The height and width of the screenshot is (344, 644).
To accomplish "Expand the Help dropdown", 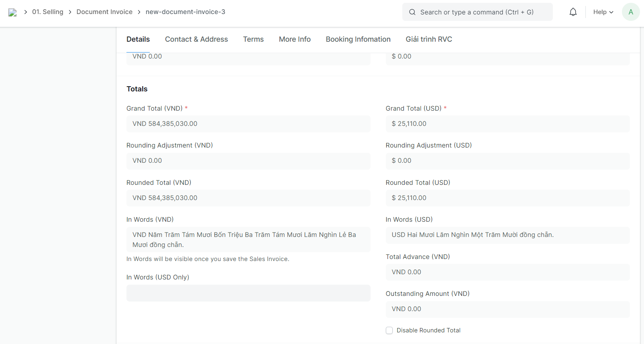I will [x=603, y=12].
